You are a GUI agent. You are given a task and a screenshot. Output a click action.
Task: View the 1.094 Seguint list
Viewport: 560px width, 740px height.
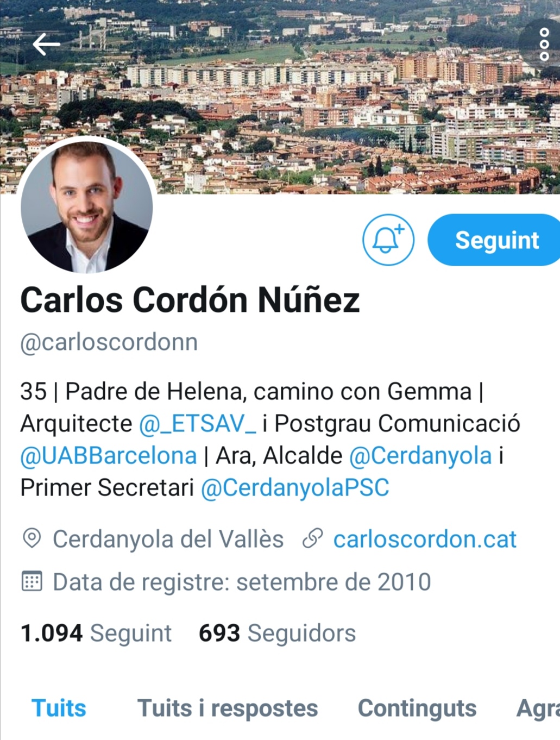point(96,634)
